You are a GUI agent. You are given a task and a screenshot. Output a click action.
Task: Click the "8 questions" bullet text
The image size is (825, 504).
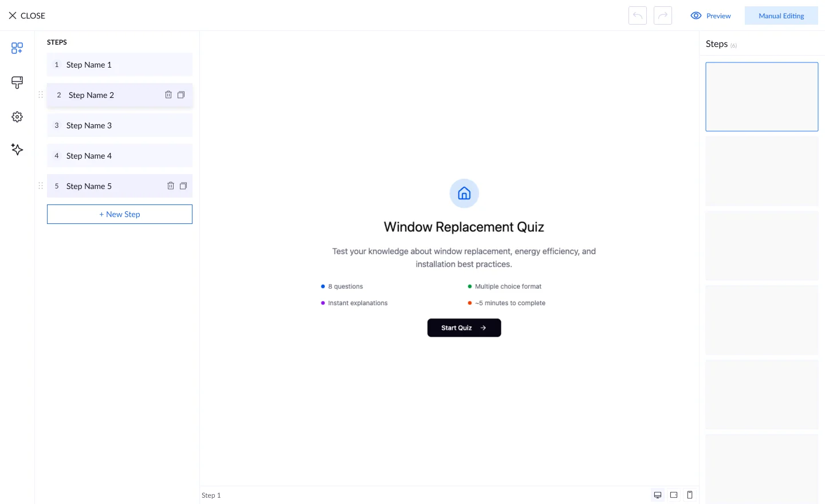[x=345, y=286]
